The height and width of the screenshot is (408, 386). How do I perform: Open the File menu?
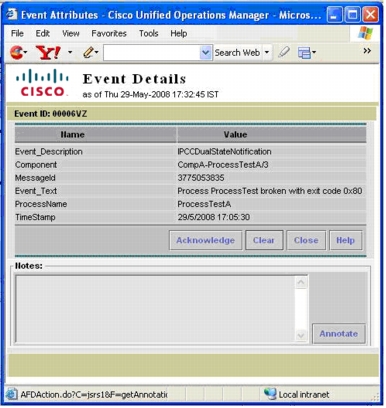click(x=17, y=33)
